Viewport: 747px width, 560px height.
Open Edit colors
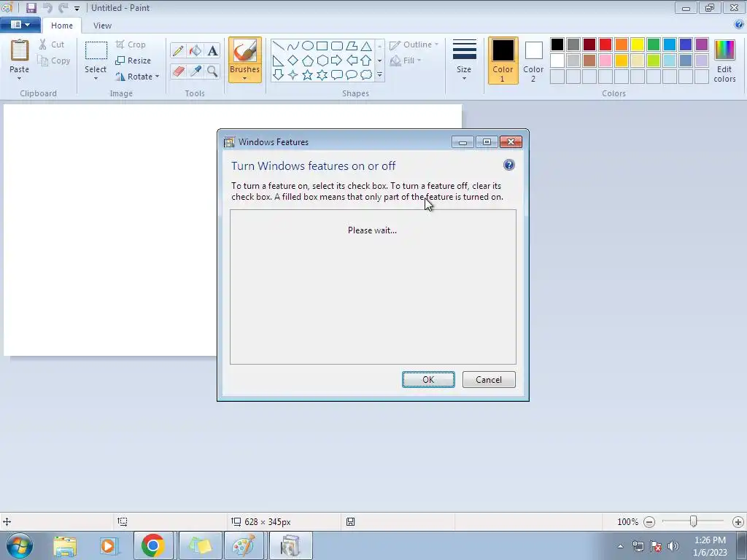(724, 60)
